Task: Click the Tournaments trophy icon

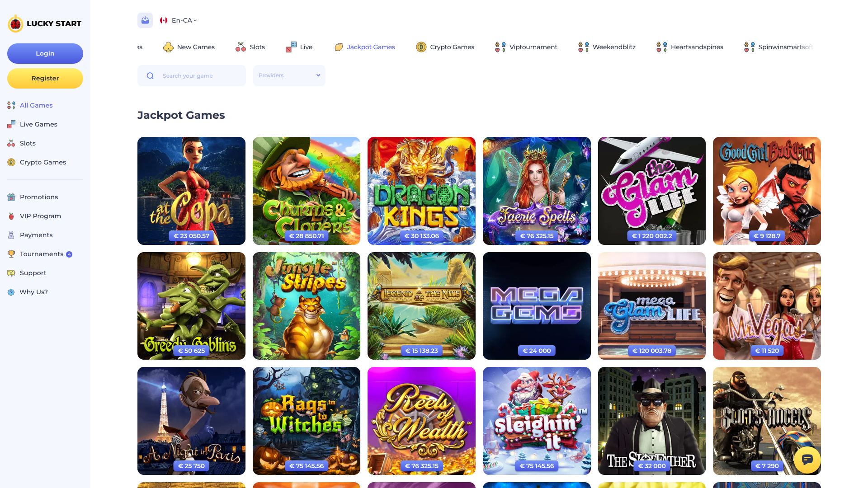Action: tap(11, 254)
